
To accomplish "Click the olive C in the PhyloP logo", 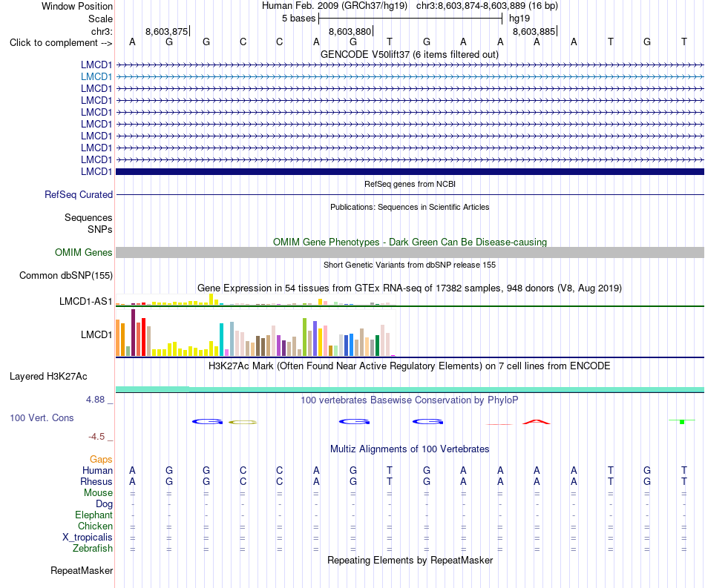I will (x=243, y=422).
